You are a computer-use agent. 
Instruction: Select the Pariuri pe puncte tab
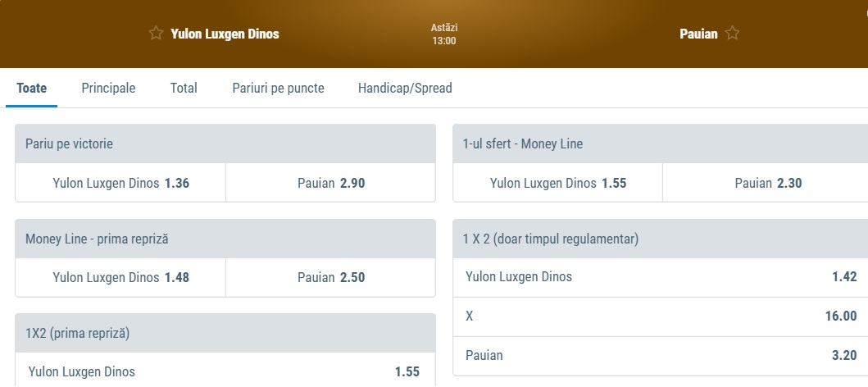[278, 89]
